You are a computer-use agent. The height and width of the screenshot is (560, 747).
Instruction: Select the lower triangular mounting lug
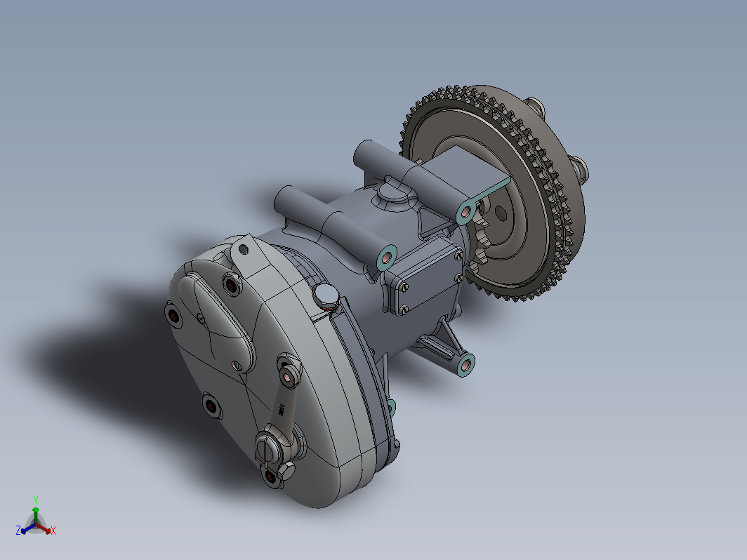pyautogui.click(x=445, y=347)
